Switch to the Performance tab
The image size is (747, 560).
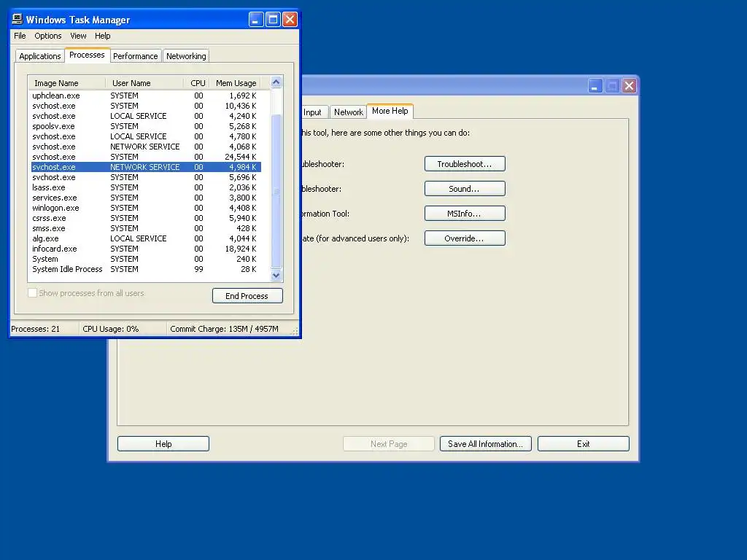pyautogui.click(x=135, y=56)
